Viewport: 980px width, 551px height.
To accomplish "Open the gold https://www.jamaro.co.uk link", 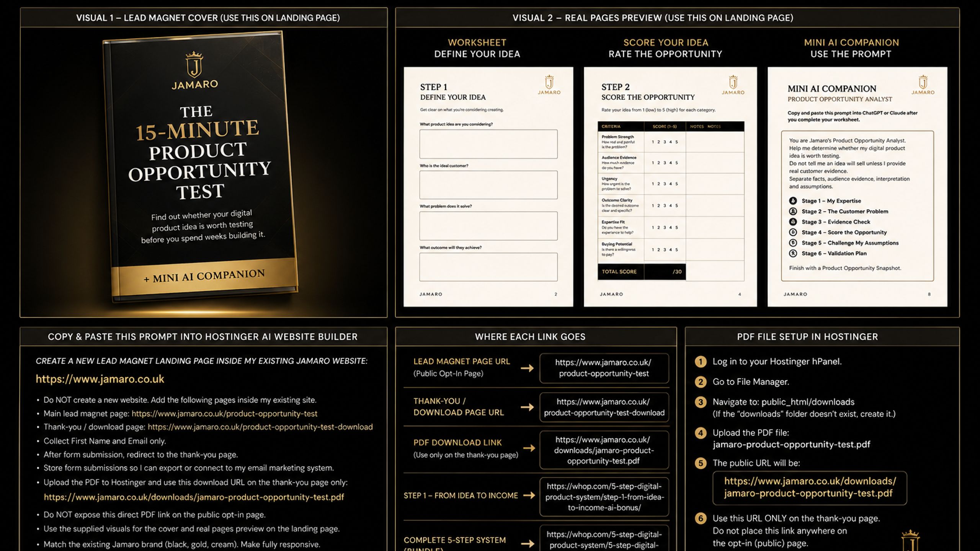I will pyautogui.click(x=100, y=379).
